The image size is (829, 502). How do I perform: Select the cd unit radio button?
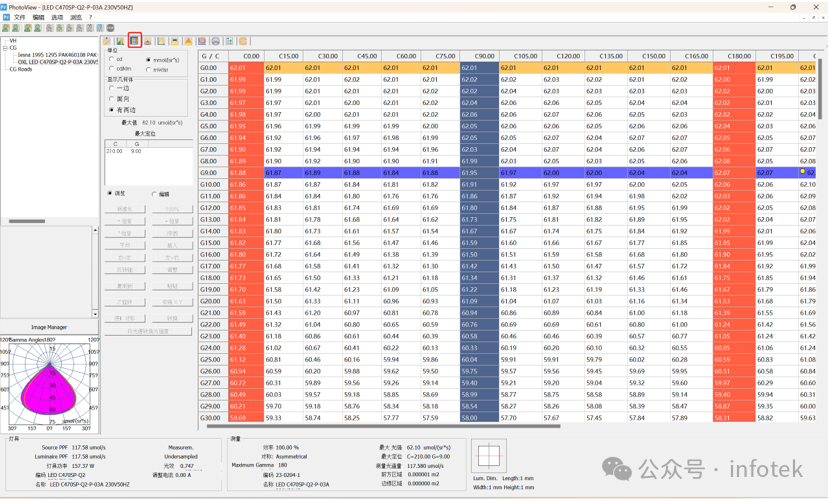click(x=112, y=59)
